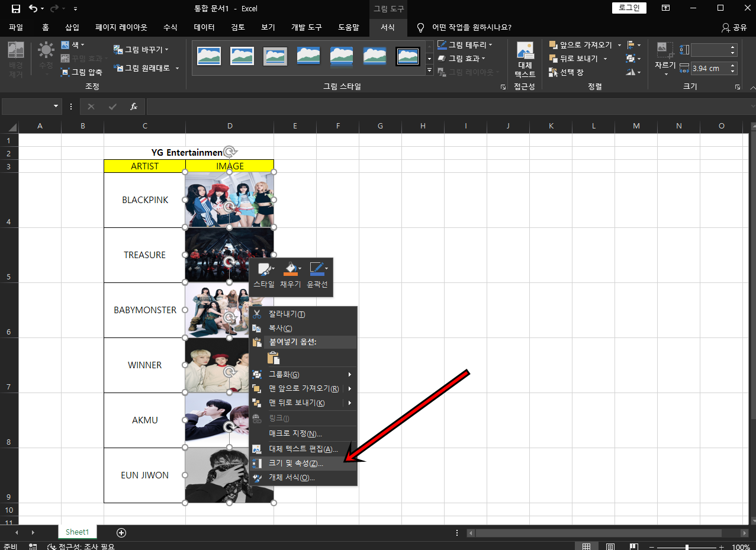Click paste option icon in context menu
The height and width of the screenshot is (550, 756).
click(x=273, y=358)
